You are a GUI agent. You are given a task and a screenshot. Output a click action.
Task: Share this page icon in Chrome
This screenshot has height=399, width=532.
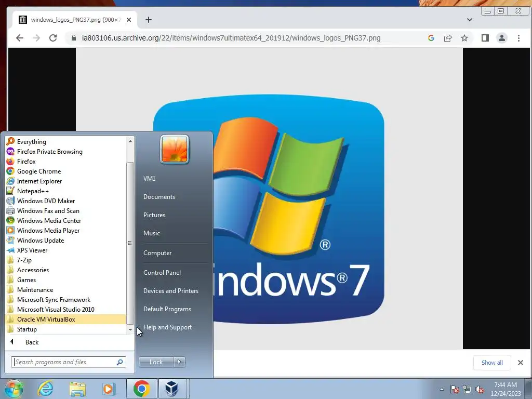coord(448,38)
